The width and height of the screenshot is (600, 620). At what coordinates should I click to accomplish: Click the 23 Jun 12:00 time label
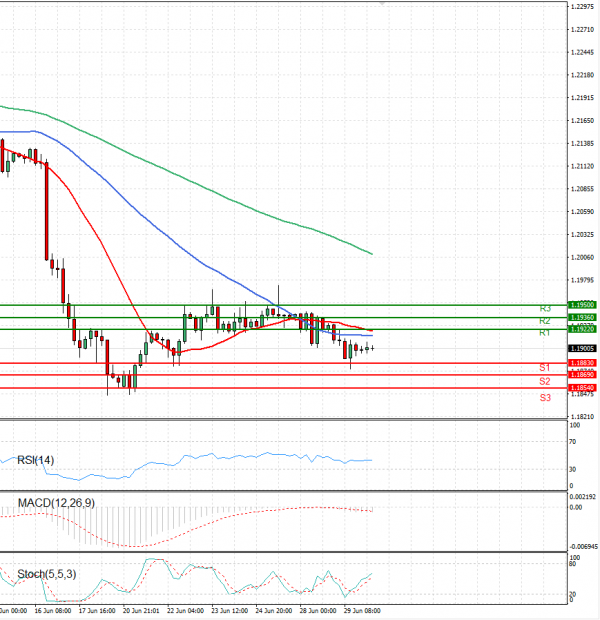[x=229, y=611]
